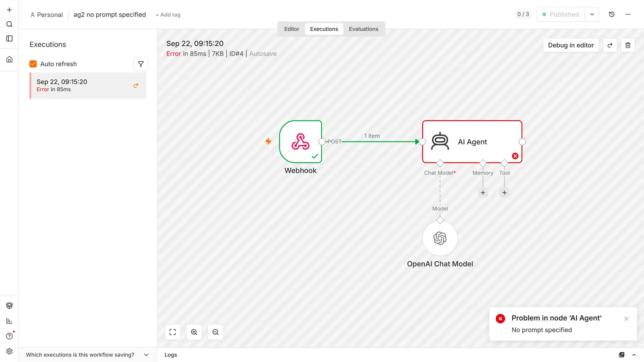Click the Published button
This screenshot has height=362, width=644.
click(561, 14)
